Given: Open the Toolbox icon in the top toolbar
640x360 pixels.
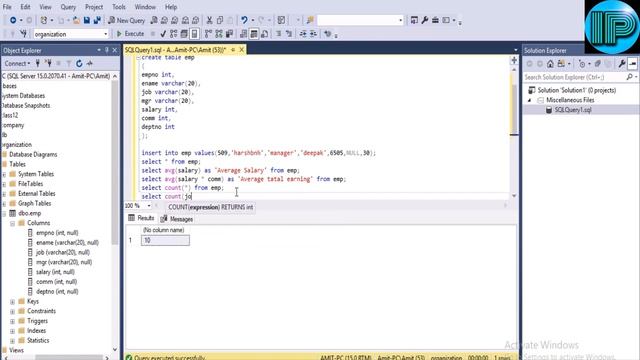Looking at the screenshot, I should pyautogui.click(x=436, y=20).
